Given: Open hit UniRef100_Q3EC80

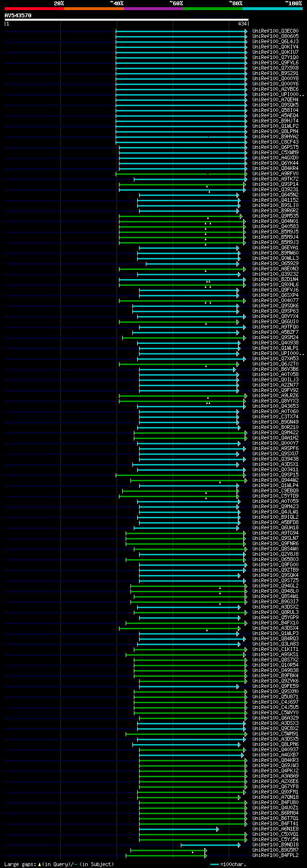Looking at the screenshot, I should tap(275, 31).
